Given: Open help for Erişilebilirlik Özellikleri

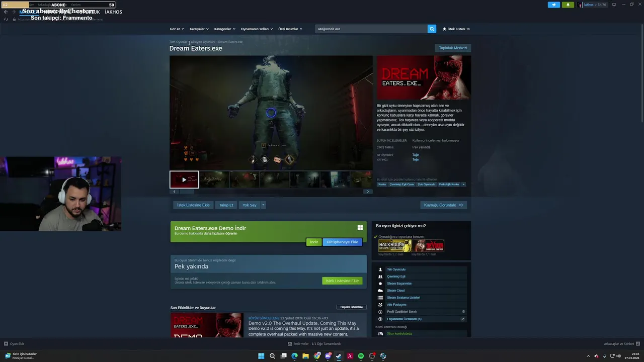Looking at the screenshot, I should click(x=463, y=319).
